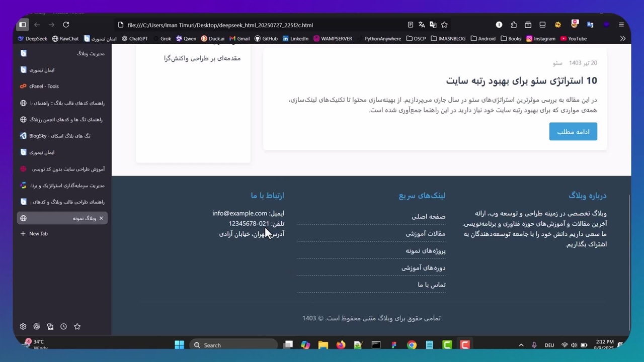This screenshot has height=362, width=644.
Task: Open Windows taskbar Search box
Action: tap(234, 345)
